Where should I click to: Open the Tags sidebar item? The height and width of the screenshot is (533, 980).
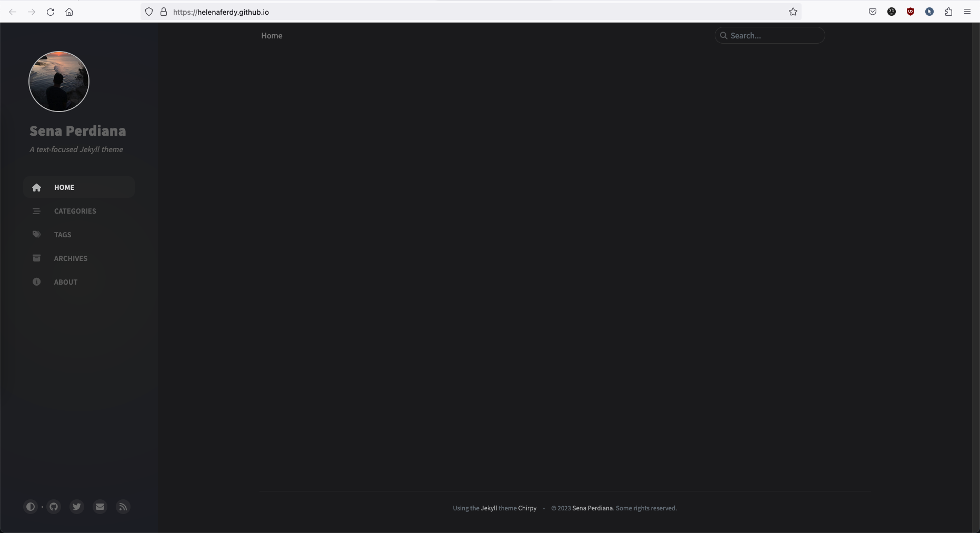[x=63, y=235]
